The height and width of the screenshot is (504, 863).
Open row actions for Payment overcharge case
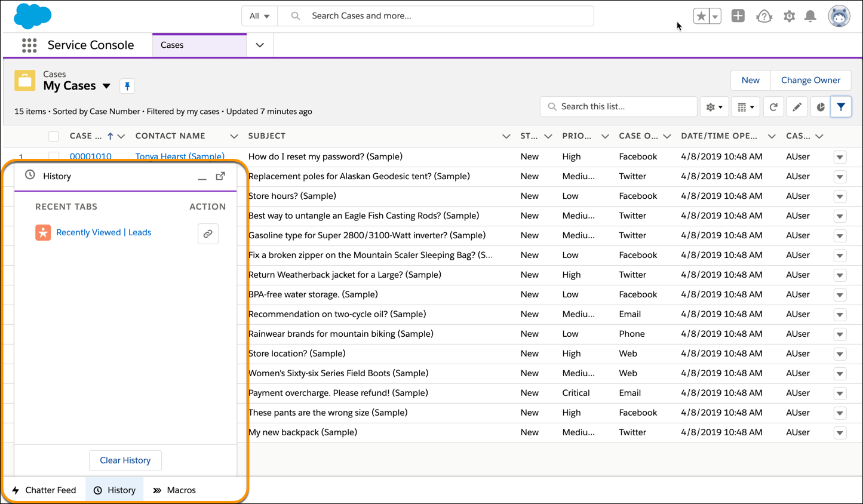(x=840, y=394)
